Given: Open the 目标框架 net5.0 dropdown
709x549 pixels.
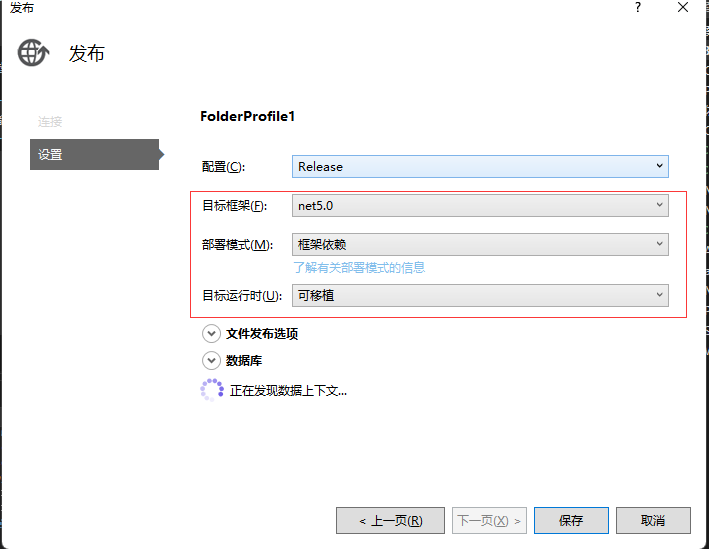Looking at the screenshot, I should 480,206.
